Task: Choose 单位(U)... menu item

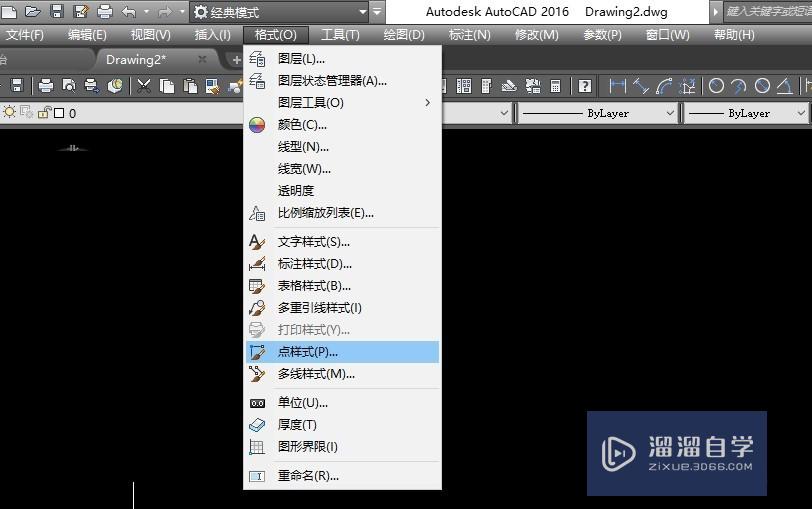Action: tap(342, 403)
